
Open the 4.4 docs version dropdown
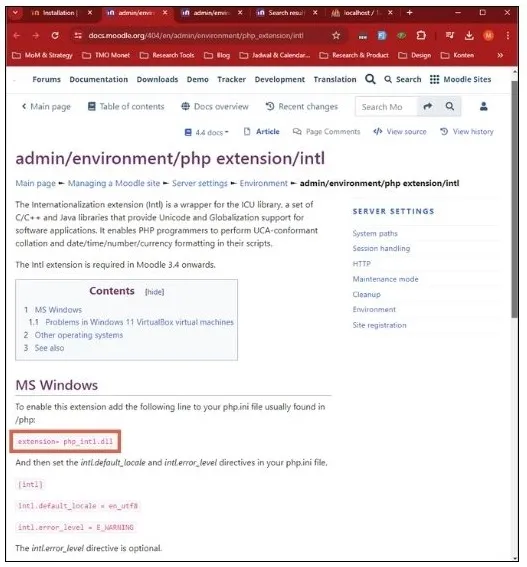pyautogui.click(x=207, y=132)
